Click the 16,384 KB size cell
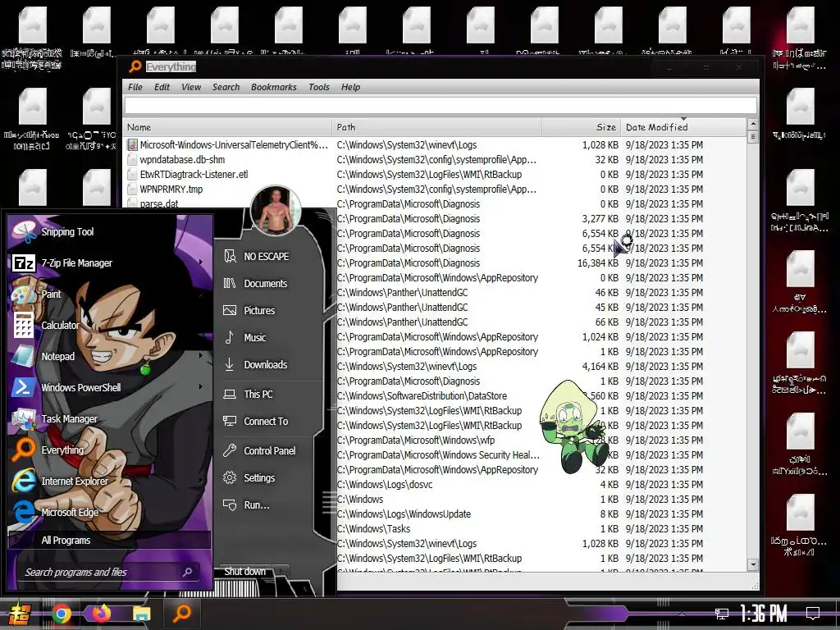The height and width of the screenshot is (630, 840). (x=598, y=263)
